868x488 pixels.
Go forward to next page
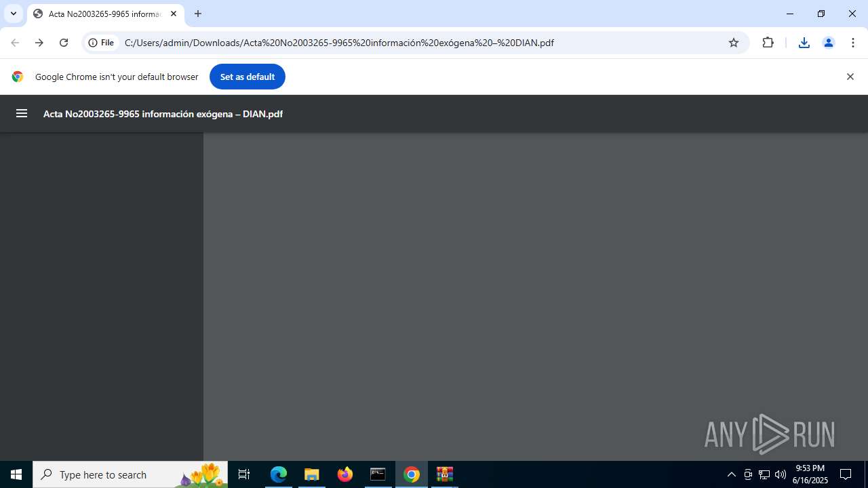(39, 43)
